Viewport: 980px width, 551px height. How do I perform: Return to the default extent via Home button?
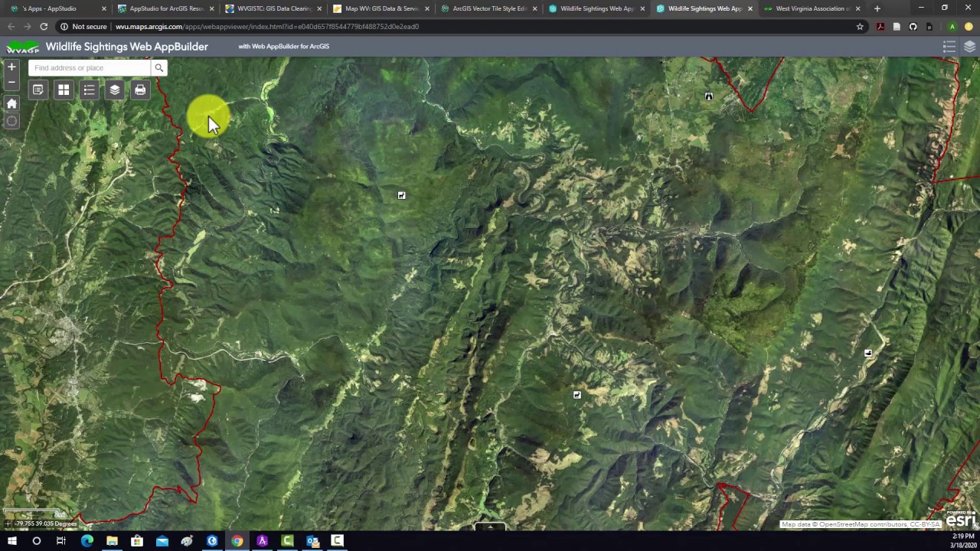11,103
